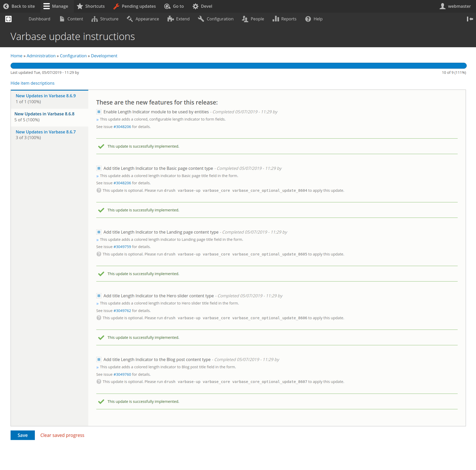Click the blue completion progress bar

click(238, 66)
